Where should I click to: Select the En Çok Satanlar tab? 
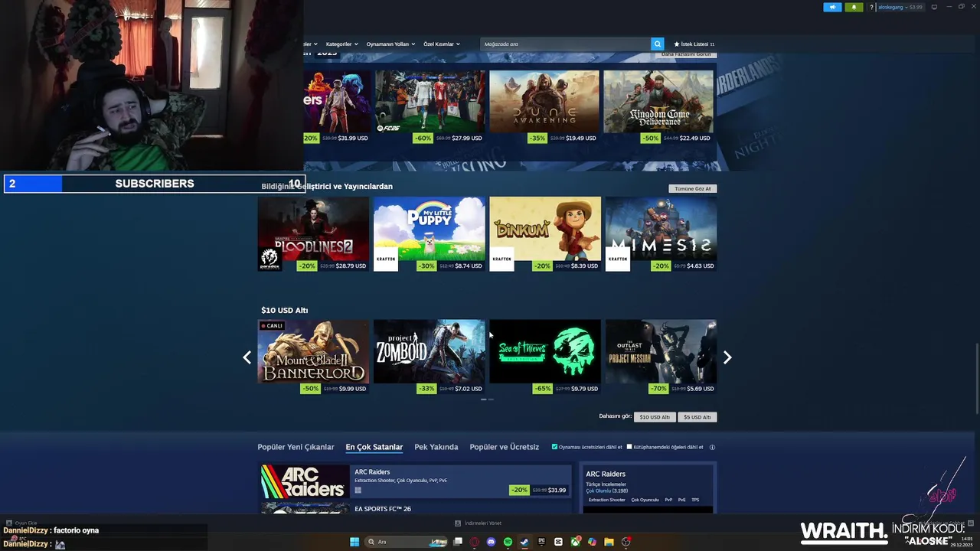(374, 447)
